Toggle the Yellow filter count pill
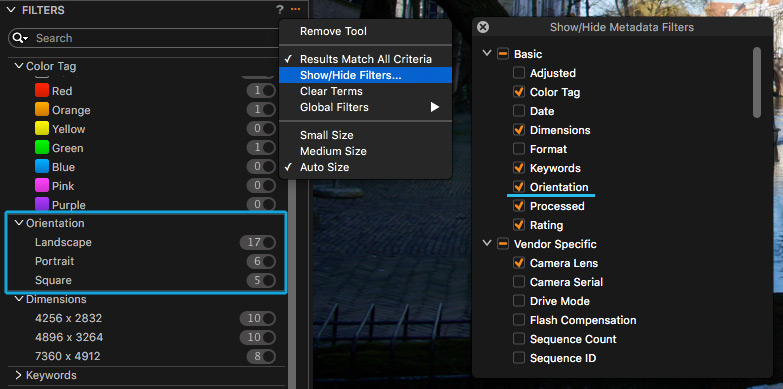The image size is (783, 389). click(261, 129)
